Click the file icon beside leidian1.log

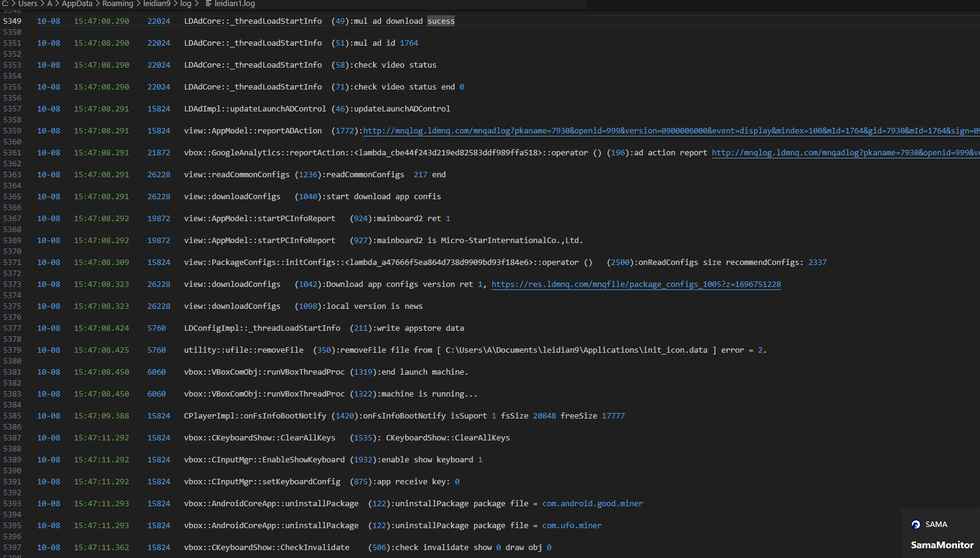pyautogui.click(x=208, y=4)
